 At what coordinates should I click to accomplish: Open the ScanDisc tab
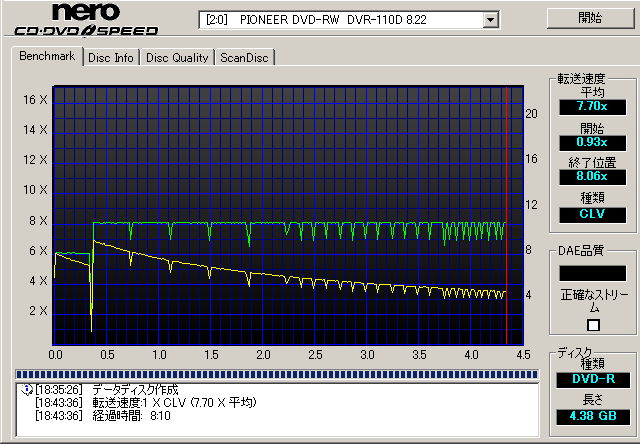pyautogui.click(x=244, y=58)
